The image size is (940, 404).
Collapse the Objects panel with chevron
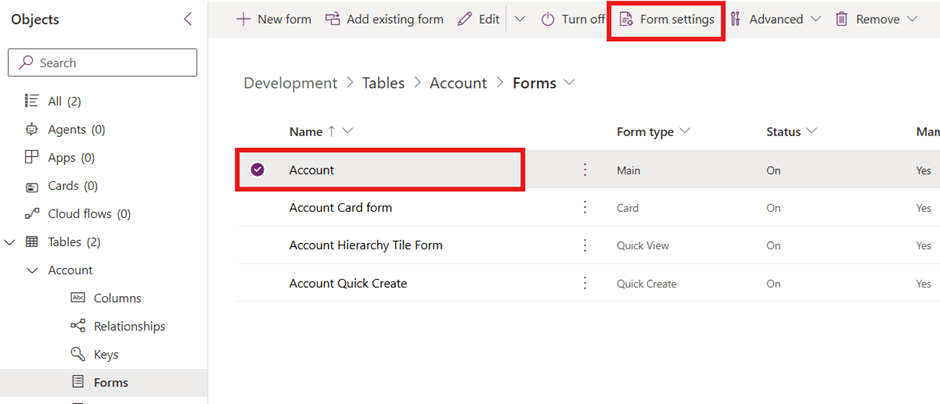(188, 19)
